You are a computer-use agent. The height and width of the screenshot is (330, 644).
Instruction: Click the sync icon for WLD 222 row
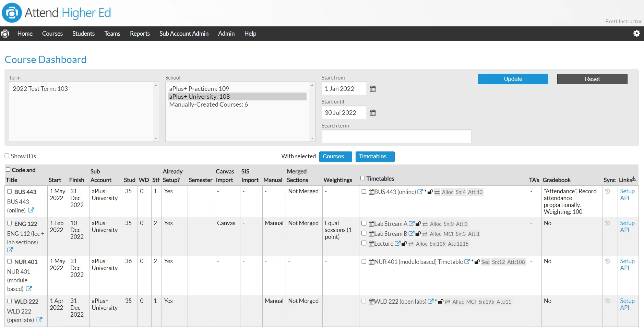coord(607,301)
